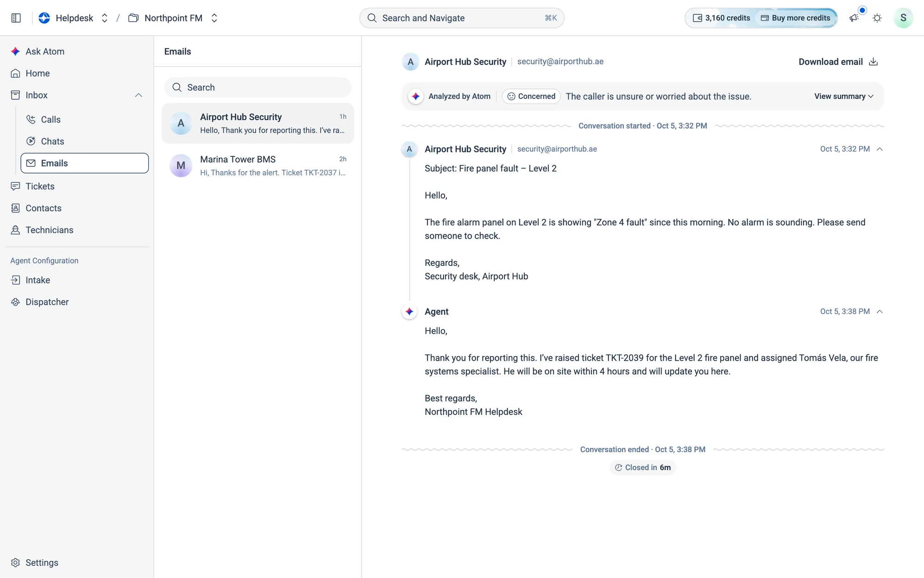Open Ask Atom
This screenshot has height=578, width=924.
pyautogui.click(x=77, y=51)
